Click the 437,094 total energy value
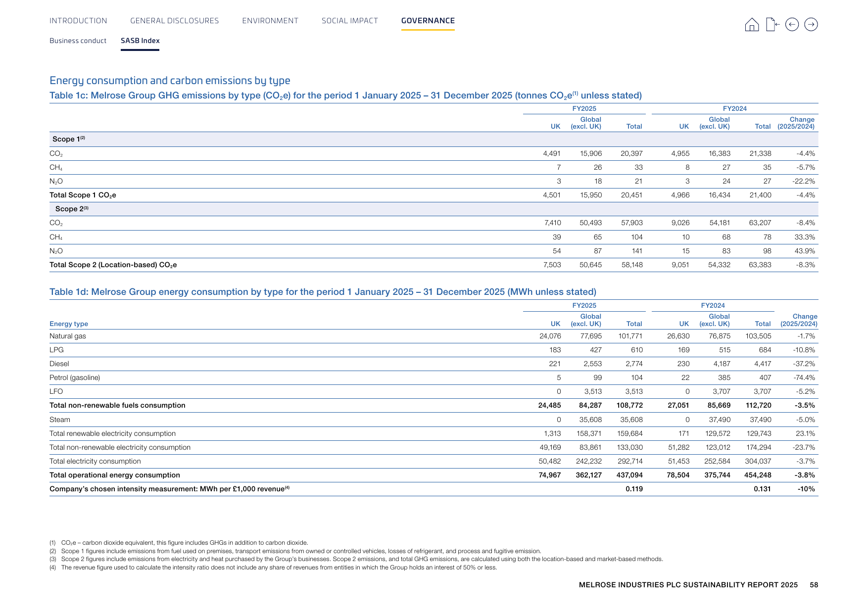 629,475
